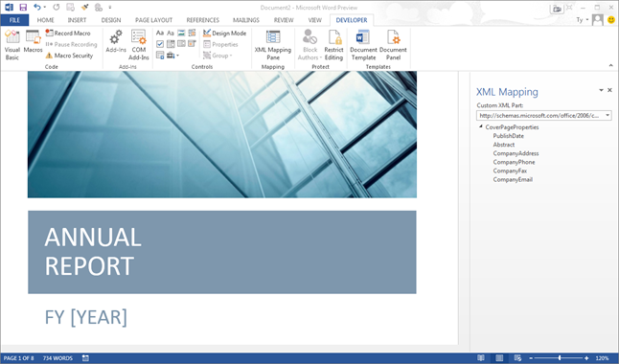
Task: Select CompanyEmail node
Action: (513, 179)
